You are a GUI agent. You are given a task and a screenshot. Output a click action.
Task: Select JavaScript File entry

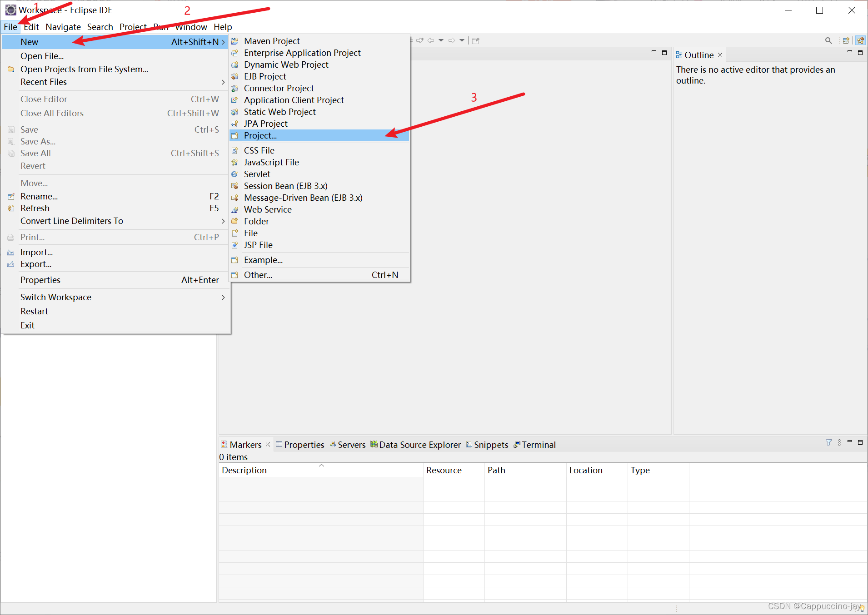tap(320, 163)
